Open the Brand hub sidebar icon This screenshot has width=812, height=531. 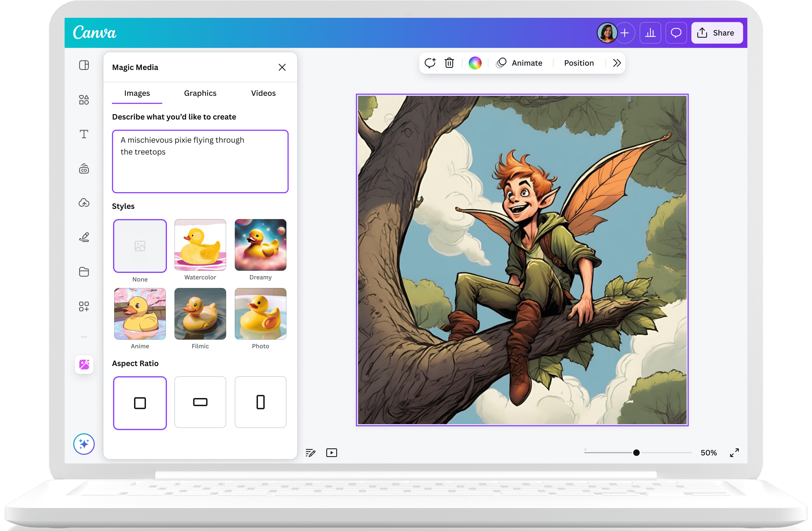tap(84, 168)
